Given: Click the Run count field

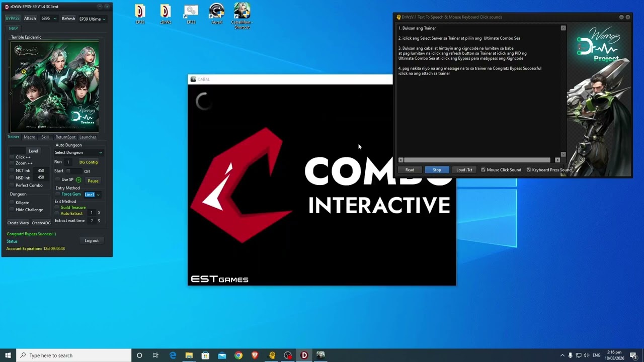Looking at the screenshot, I should click(68, 162).
